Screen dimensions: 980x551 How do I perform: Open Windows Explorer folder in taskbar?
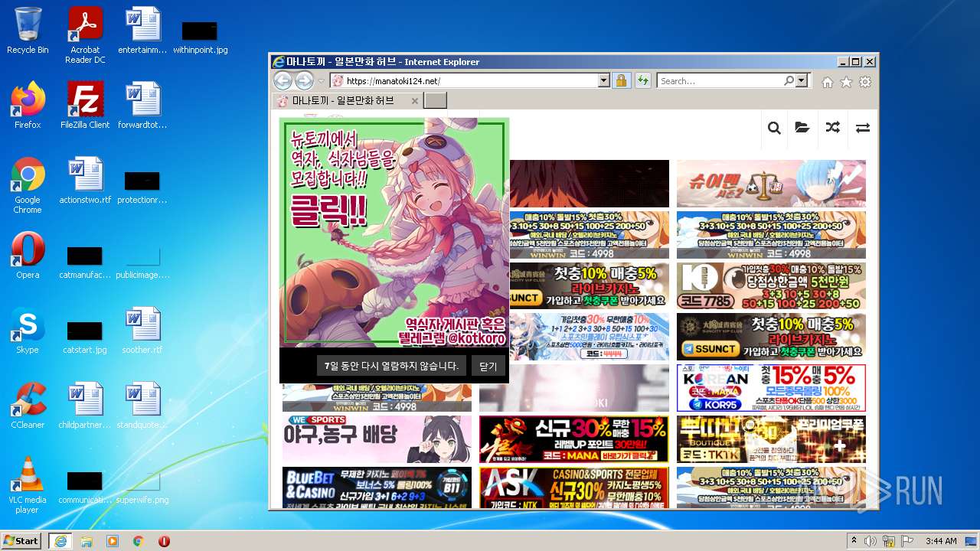pos(87,540)
